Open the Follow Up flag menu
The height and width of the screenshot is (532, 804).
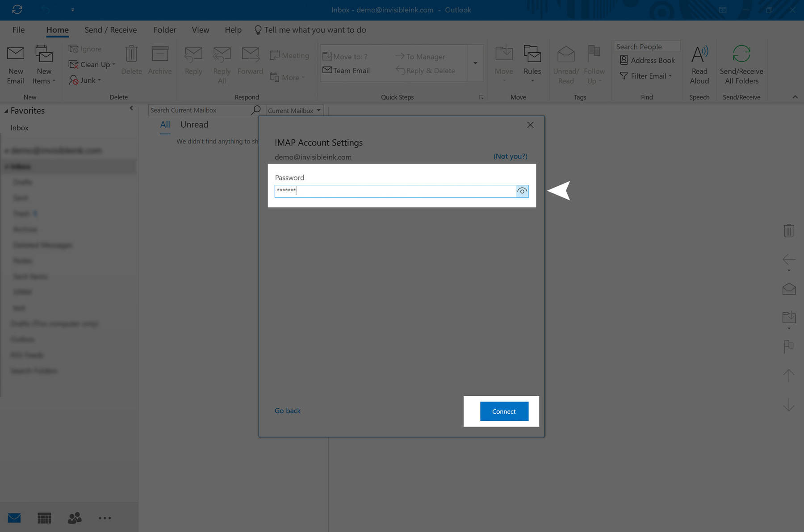(x=594, y=65)
